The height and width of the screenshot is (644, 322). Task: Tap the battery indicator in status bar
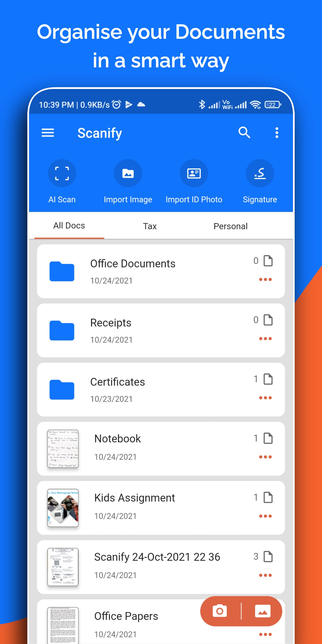tap(273, 104)
